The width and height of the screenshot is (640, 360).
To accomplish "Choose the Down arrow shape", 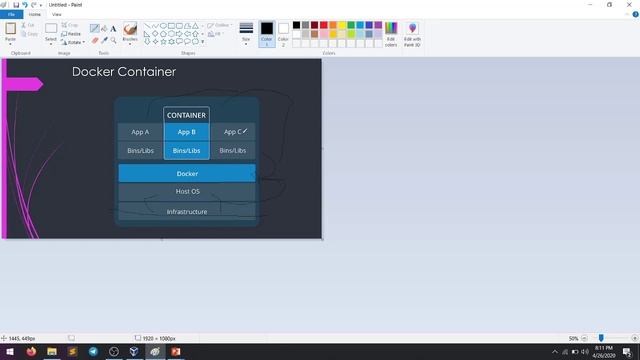I will click(147, 42).
